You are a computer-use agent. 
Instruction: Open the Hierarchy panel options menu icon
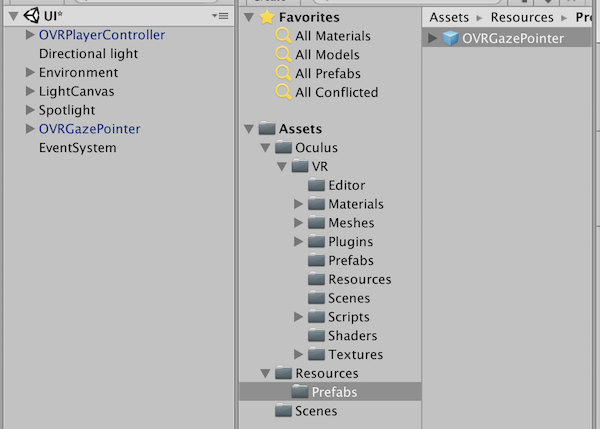pos(220,16)
